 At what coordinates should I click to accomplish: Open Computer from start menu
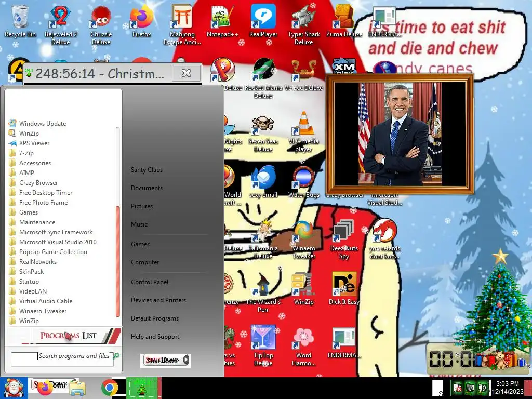[145, 262]
